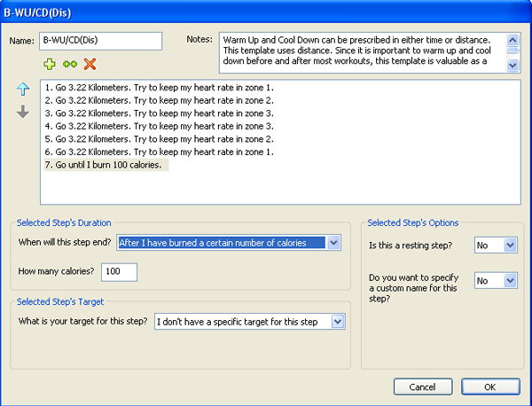Click inside the Notes text area
The height and width of the screenshot is (406, 532).
tap(362, 52)
